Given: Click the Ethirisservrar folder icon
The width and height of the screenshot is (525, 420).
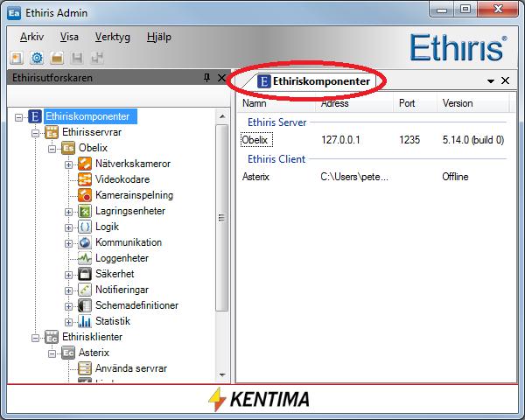Looking at the screenshot, I should point(52,132).
